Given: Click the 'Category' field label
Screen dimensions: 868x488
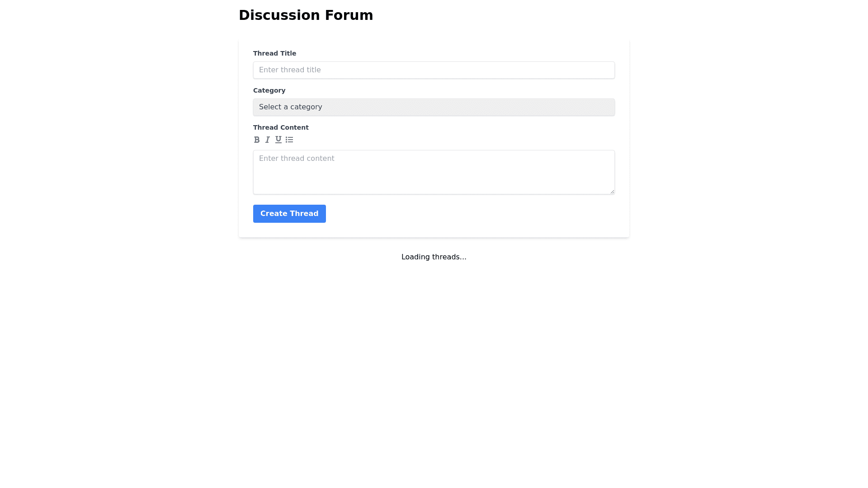Looking at the screenshot, I should point(269,90).
